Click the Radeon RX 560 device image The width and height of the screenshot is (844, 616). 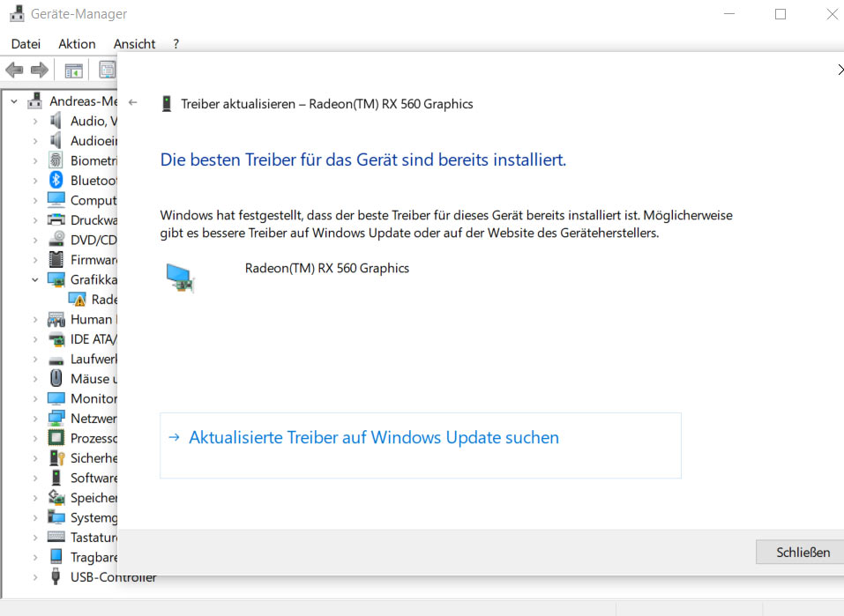click(x=180, y=278)
